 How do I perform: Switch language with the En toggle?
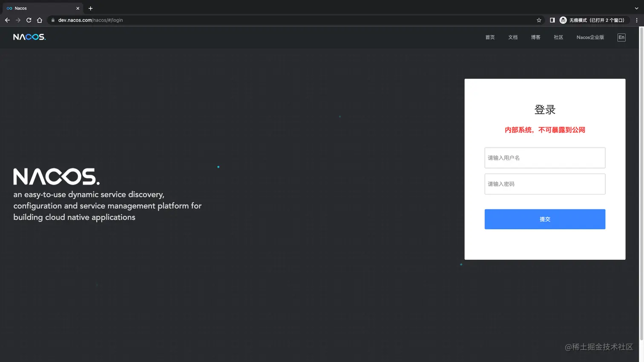tap(621, 37)
